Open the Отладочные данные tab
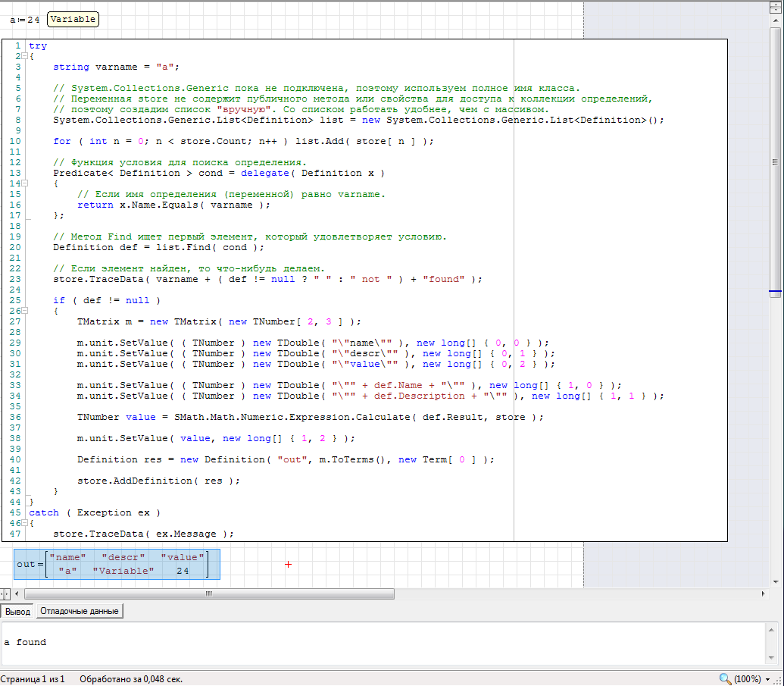This screenshot has width=784, height=686. point(79,612)
